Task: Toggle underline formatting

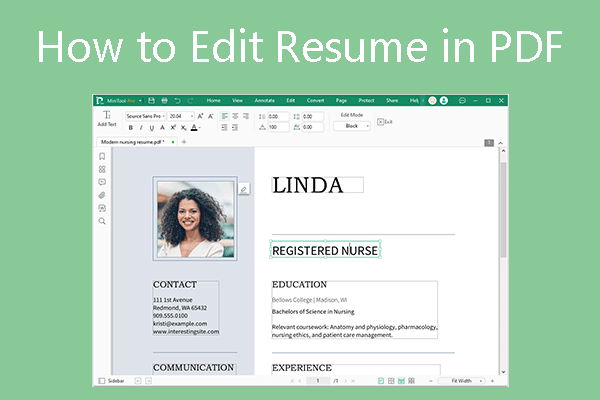Action: [152, 127]
